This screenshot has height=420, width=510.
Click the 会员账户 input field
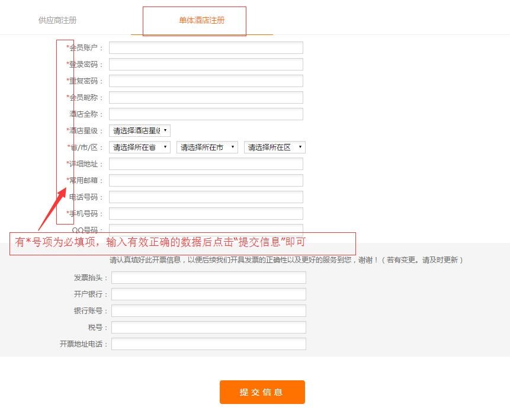206,48
